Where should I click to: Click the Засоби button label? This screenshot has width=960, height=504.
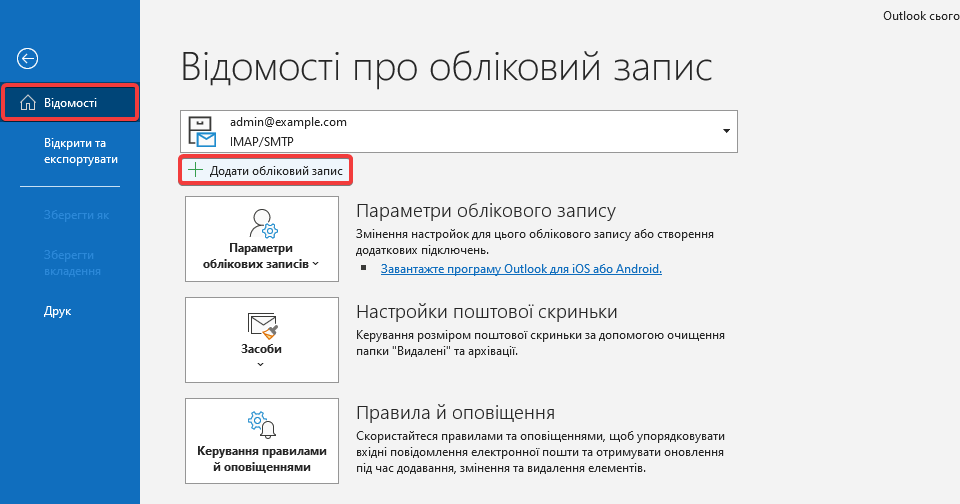261,349
